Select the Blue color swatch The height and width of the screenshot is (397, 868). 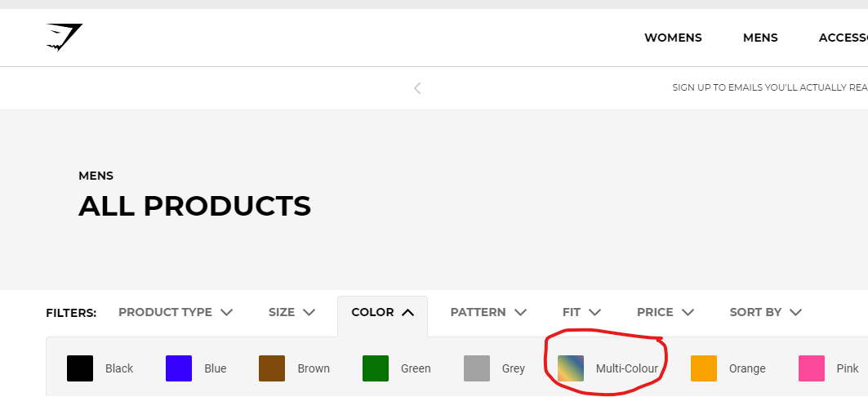click(x=179, y=368)
